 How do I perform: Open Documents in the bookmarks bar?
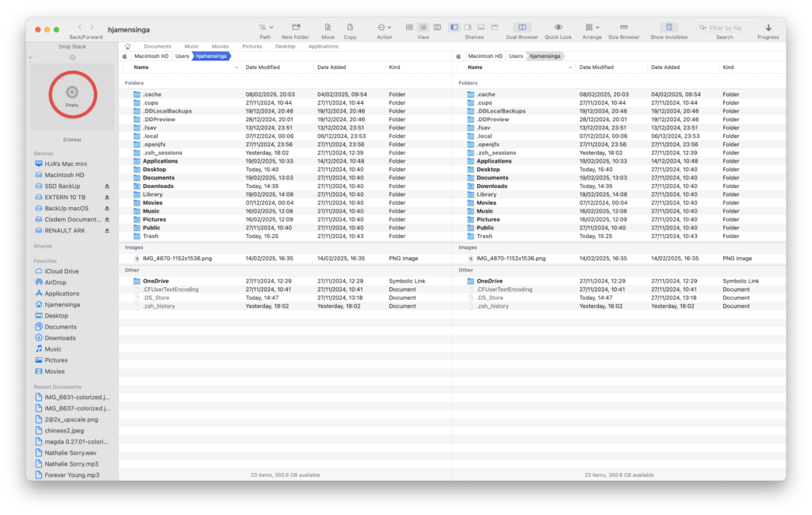coord(158,47)
